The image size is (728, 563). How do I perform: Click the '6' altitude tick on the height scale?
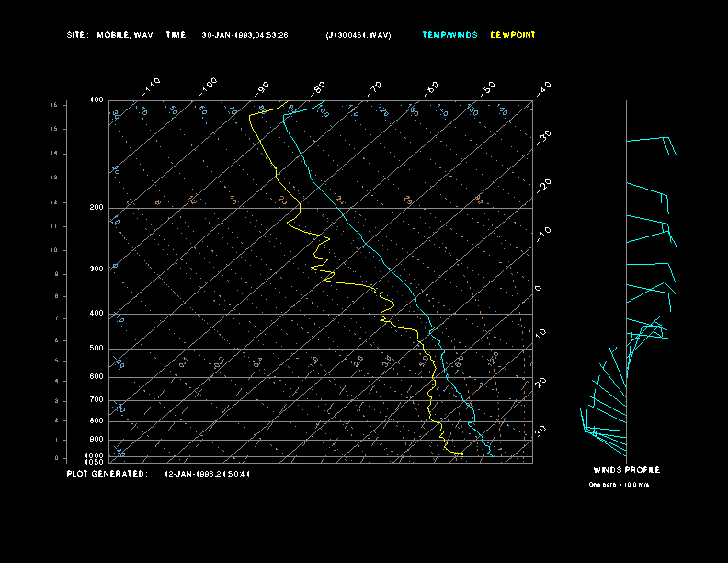tap(57, 340)
